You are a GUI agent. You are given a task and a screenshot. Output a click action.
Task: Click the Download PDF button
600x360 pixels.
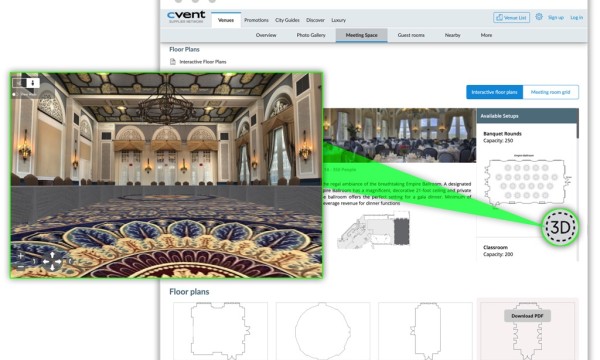coord(527,316)
